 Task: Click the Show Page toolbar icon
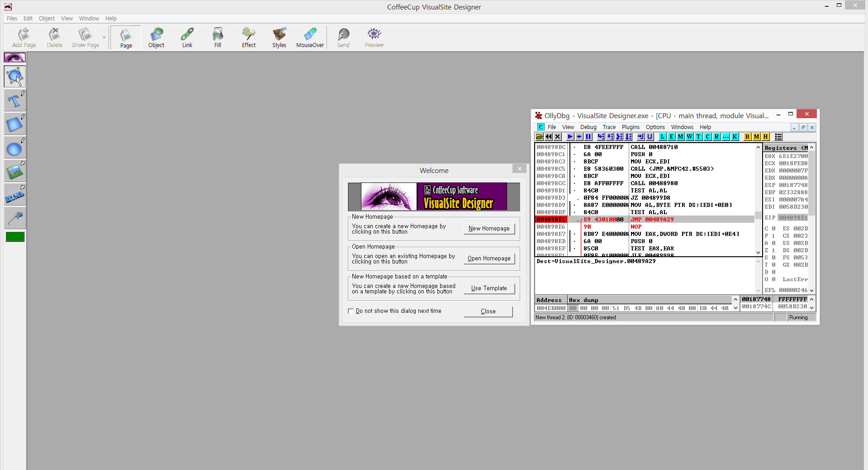85,38
